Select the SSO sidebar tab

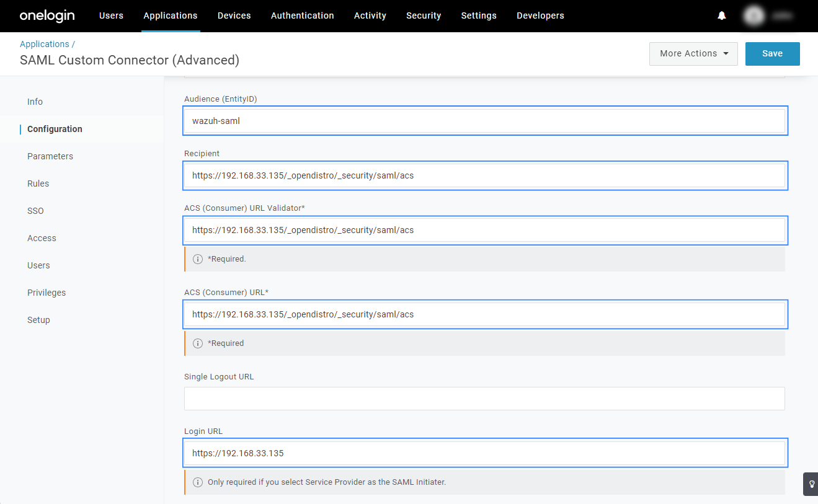pyautogui.click(x=35, y=211)
